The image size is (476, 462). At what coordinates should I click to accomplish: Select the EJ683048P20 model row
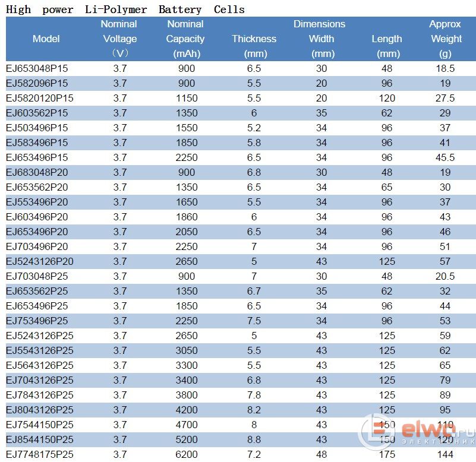coord(37,172)
